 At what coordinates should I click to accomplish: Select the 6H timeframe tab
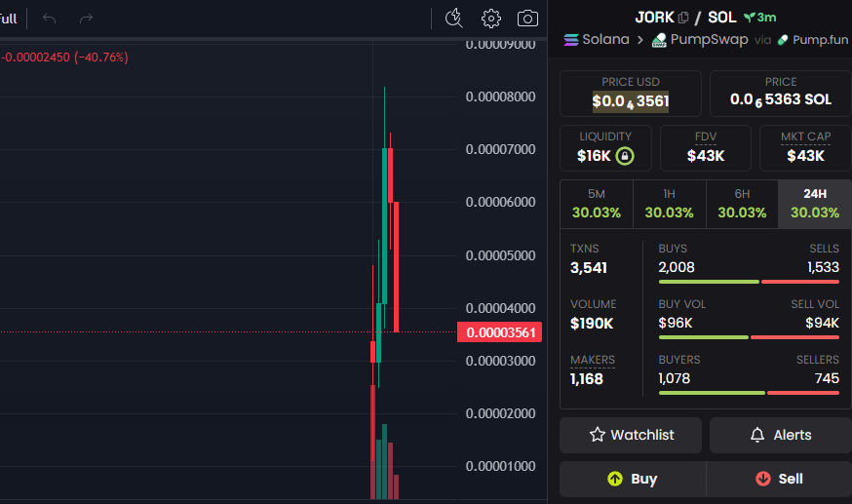(742, 204)
